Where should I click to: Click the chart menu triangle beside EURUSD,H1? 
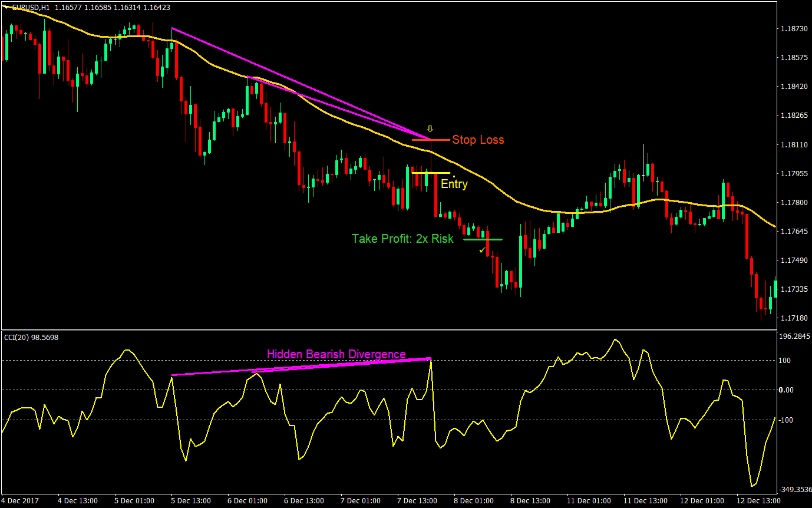click(6, 8)
